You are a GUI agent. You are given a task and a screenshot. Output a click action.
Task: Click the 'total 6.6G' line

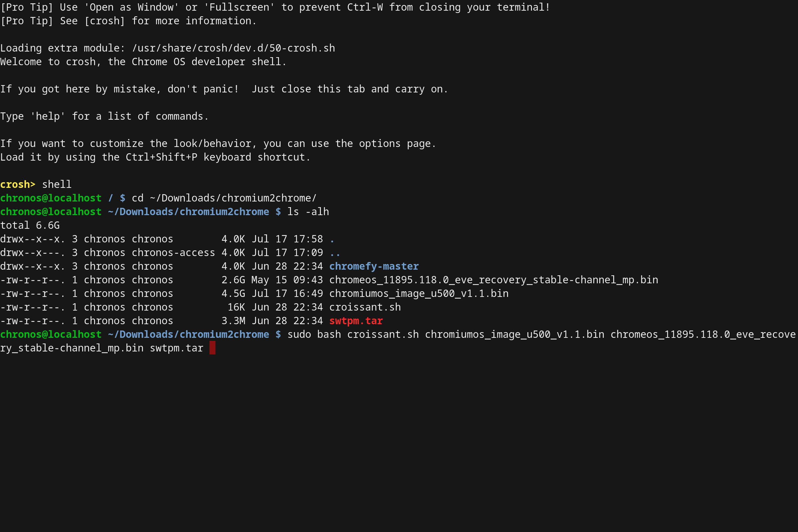(30, 225)
